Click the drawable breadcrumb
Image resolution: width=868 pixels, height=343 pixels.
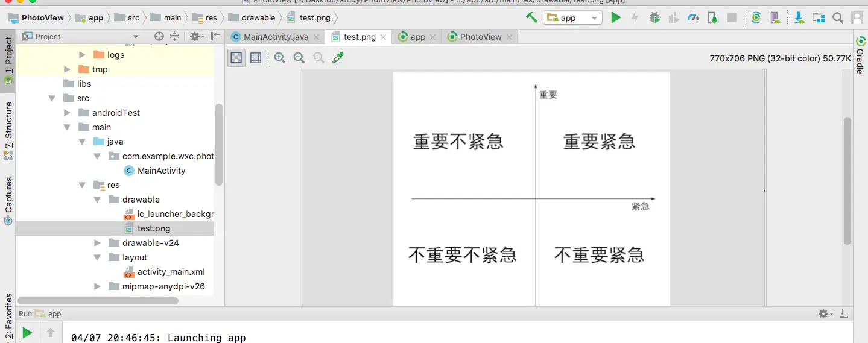pos(253,17)
